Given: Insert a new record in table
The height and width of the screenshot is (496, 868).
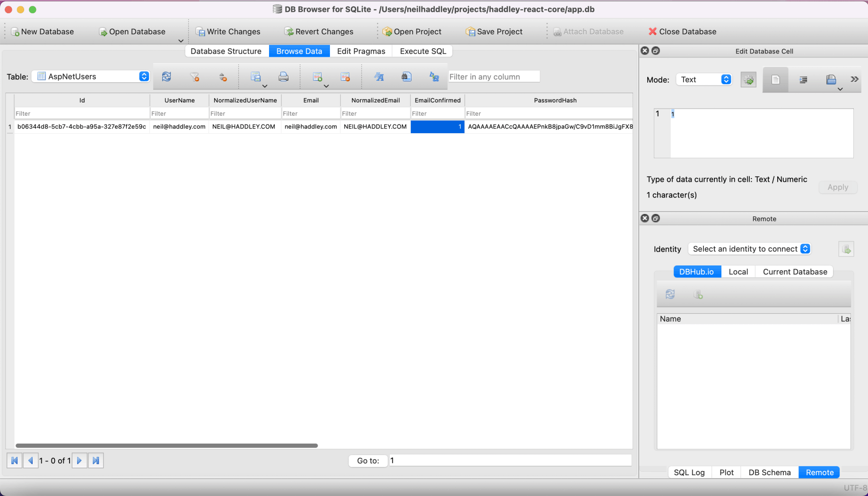Looking at the screenshot, I should click(317, 77).
